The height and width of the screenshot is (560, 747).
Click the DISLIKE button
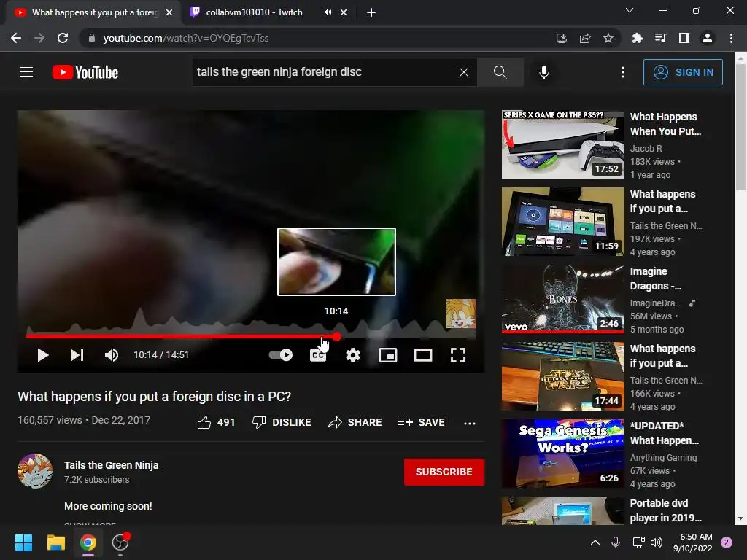pos(282,422)
